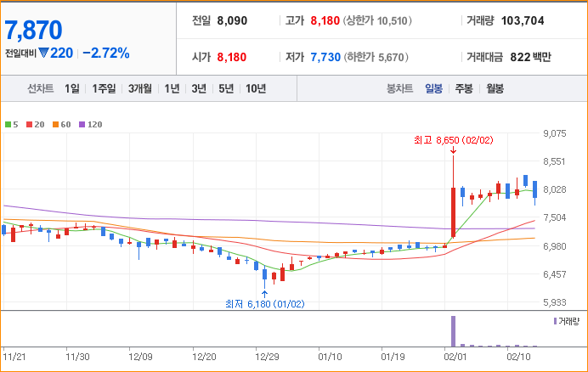Switch to the 주봉 candlestick chart
This screenshot has height=372, width=588.
[464, 89]
